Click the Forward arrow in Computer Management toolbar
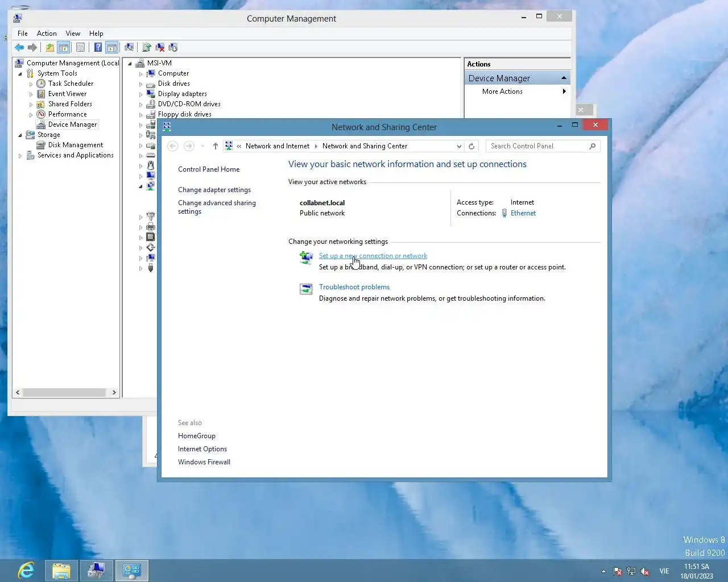This screenshot has height=582, width=728. tap(32, 48)
